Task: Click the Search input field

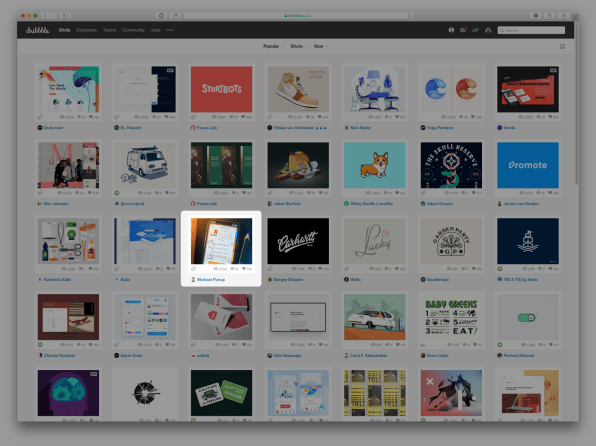Action: 531,30
